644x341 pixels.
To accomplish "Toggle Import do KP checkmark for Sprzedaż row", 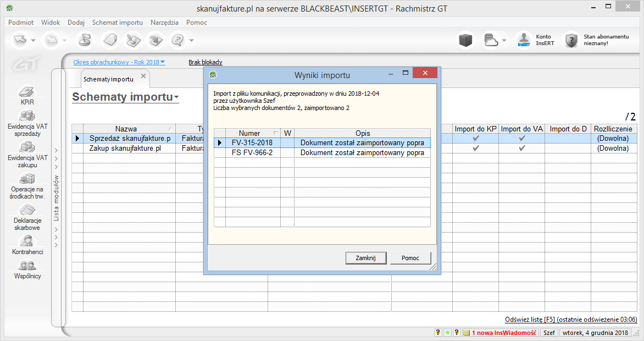I will 476,139.
